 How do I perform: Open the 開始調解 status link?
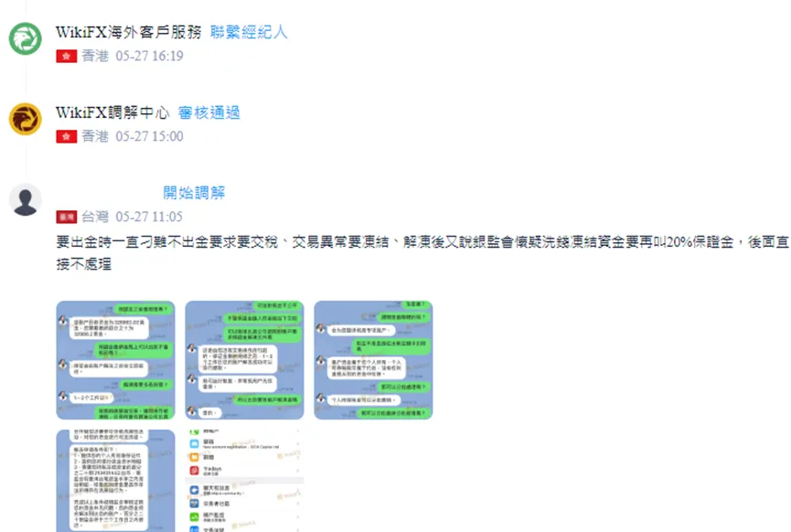coord(194,193)
